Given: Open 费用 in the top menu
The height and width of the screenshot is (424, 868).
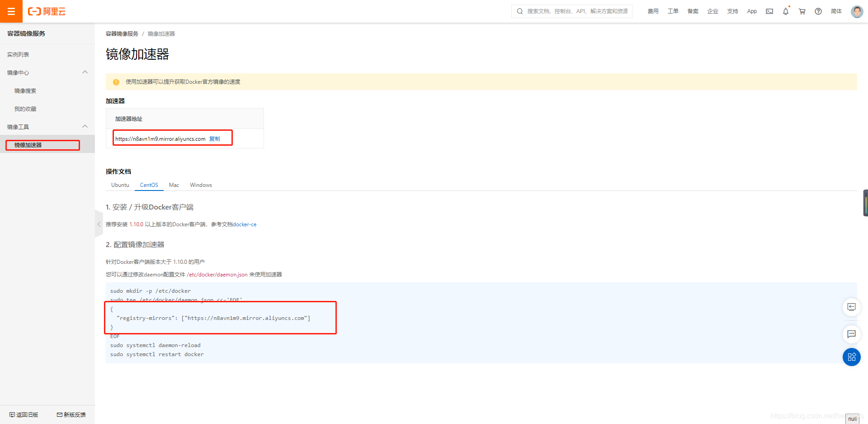Looking at the screenshot, I should pos(653,11).
